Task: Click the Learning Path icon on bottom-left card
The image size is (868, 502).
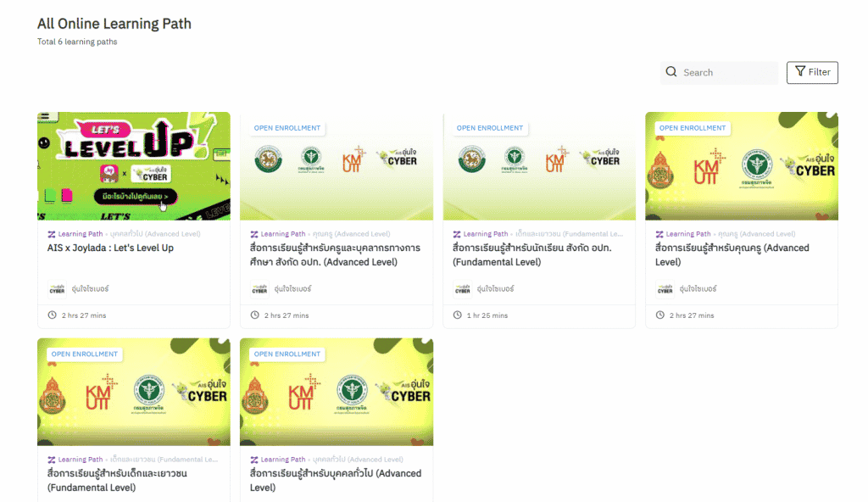Action: pos(51,460)
